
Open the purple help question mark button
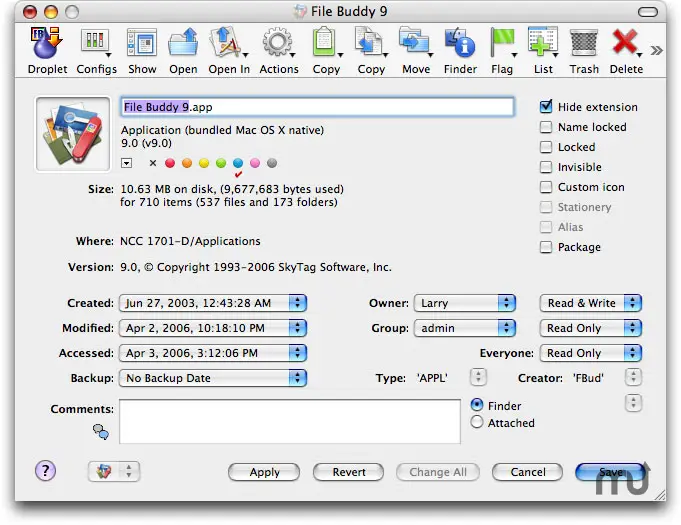(46, 471)
